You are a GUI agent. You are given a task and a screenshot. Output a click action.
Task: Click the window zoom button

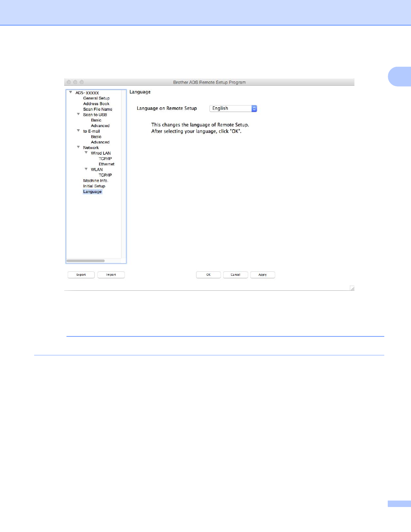pyautogui.click(x=81, y=82)
